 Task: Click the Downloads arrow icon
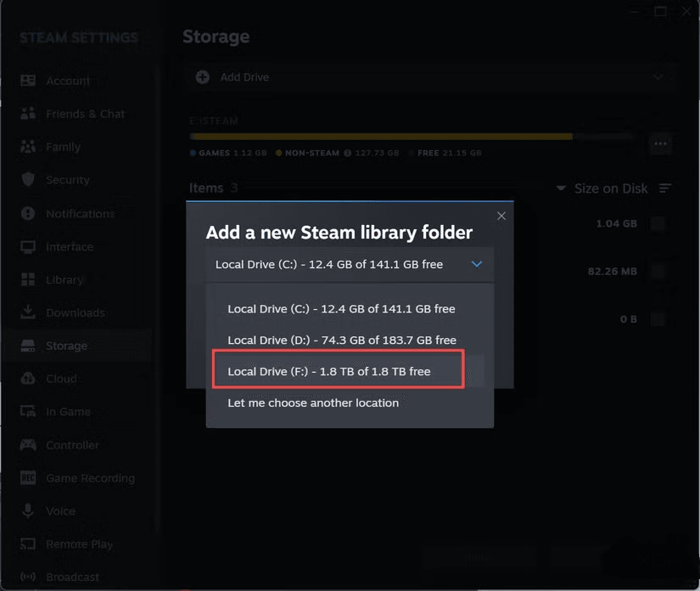click(x=28, y=312)
